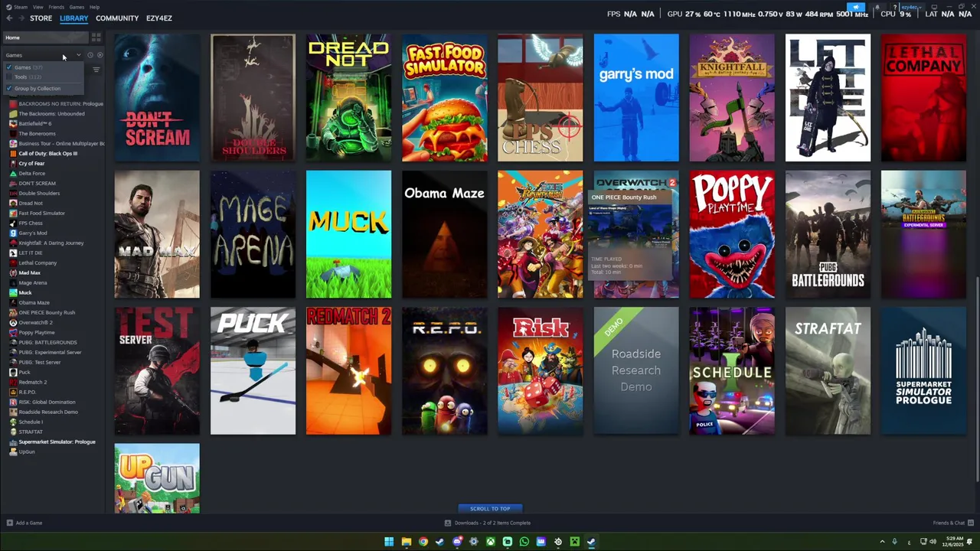Viewport: 980px width, 551px height.
Task: Show ready-to-play games icon
Action: (x=100, y=55)
